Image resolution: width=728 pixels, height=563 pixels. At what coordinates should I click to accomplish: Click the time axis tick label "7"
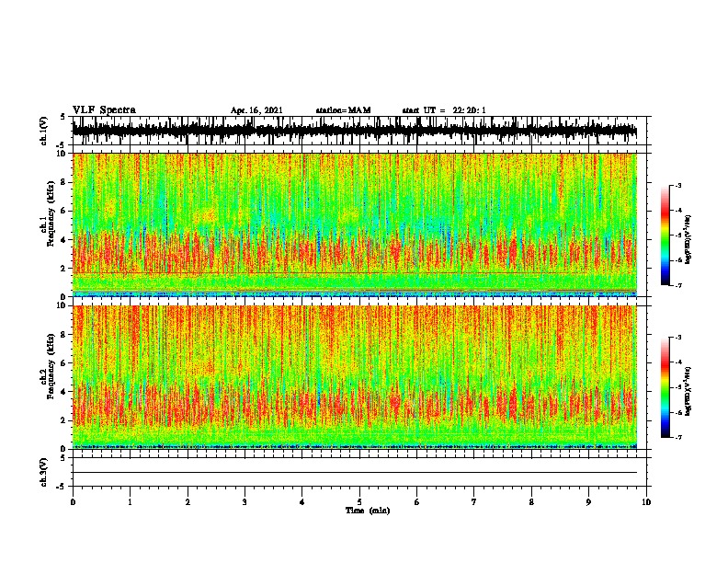(474, 502)
